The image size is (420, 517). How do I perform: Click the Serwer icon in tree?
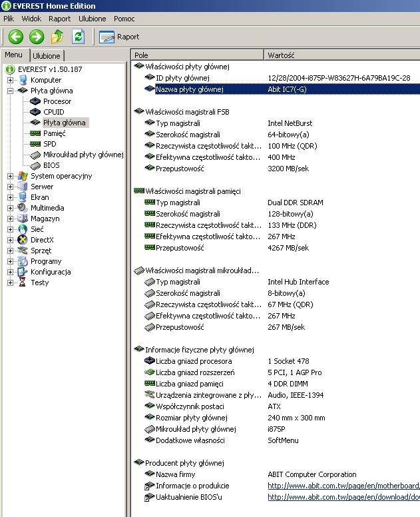(23, 187)
